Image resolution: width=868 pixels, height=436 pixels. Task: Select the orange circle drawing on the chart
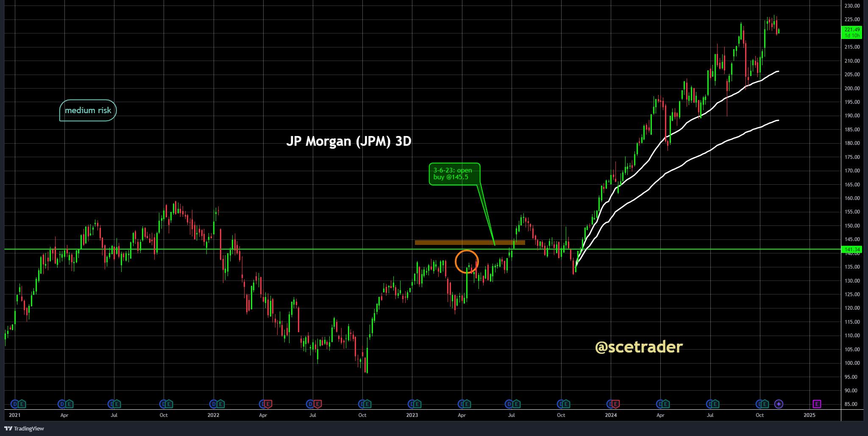[467, 261]
